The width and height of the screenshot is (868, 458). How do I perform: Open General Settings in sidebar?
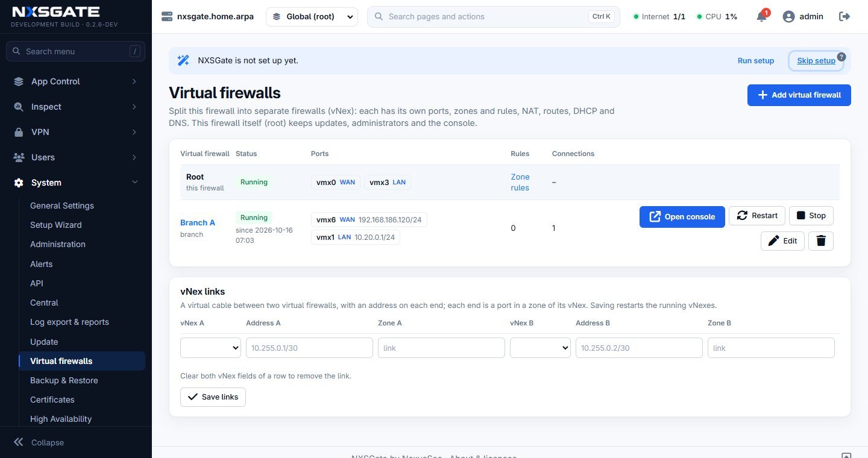click(62, 205)
